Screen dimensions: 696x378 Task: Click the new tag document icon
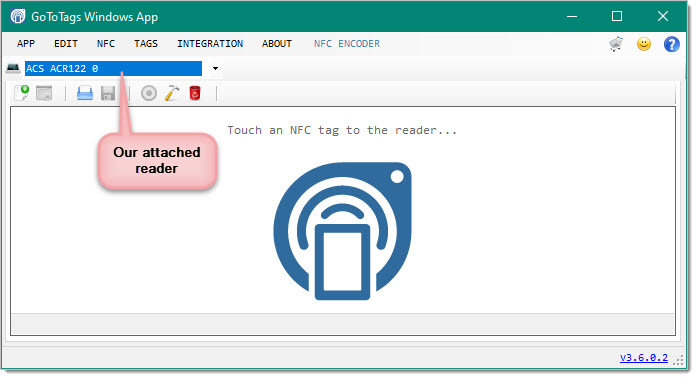coord(21,93)
